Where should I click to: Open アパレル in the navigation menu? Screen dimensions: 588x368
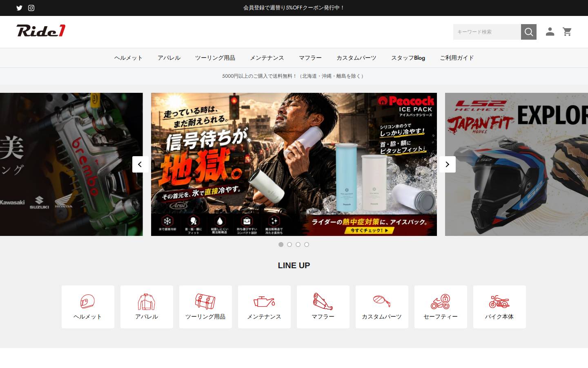[x=169, y=58]
